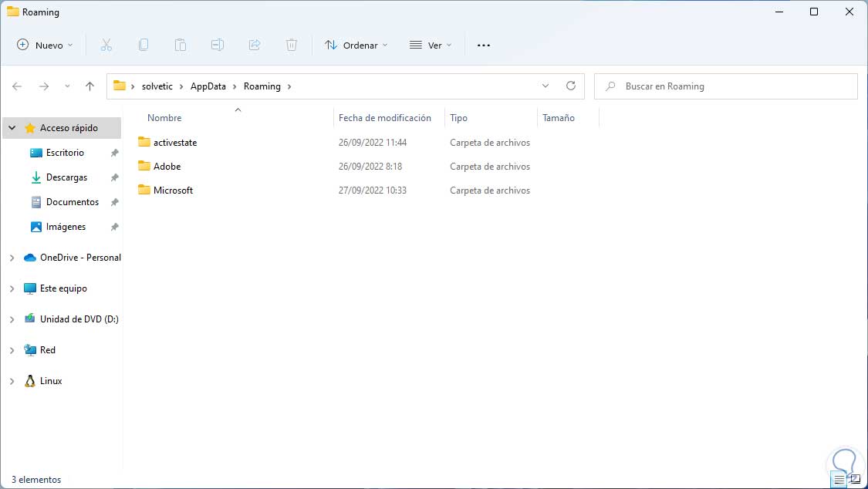868x489 pixels.
Task: Click the pin icon beside Documentos
Action: (x=115, y=202)
